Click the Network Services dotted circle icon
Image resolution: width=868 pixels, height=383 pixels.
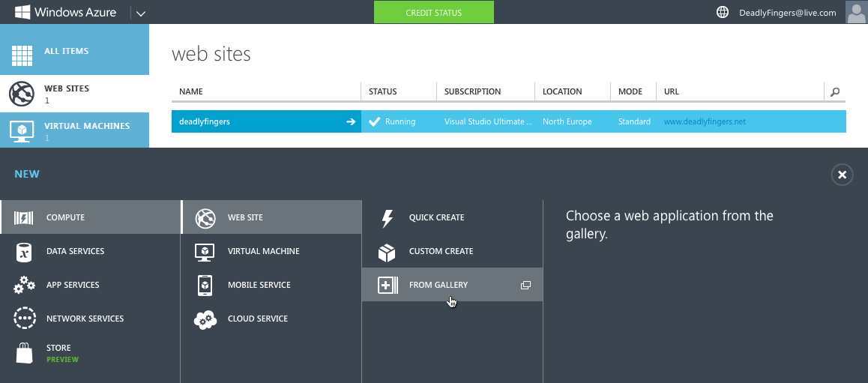pos(24,319)
